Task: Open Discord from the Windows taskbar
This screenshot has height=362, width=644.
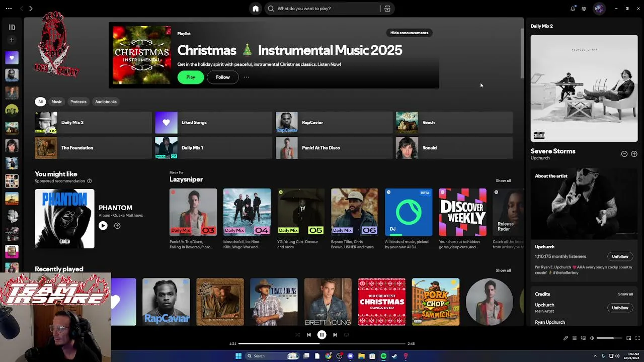Action: pyautogui.click(x=350, y=356)
